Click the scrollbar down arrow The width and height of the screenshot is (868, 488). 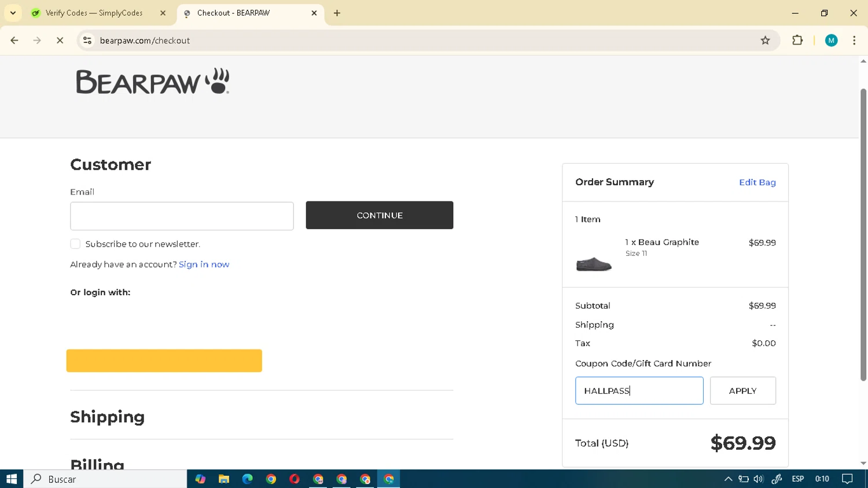863,464
